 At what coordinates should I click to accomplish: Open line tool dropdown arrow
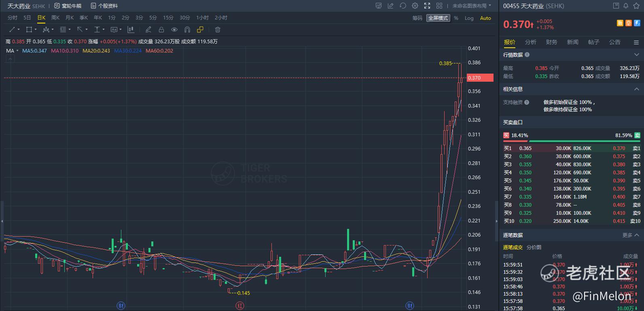[x=19, y=30]
